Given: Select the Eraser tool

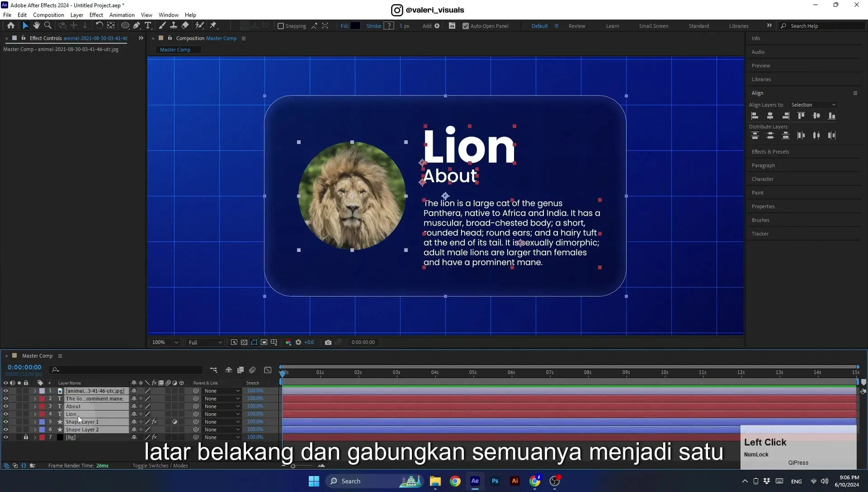Looking at the screenshot, I should [185, 26].
